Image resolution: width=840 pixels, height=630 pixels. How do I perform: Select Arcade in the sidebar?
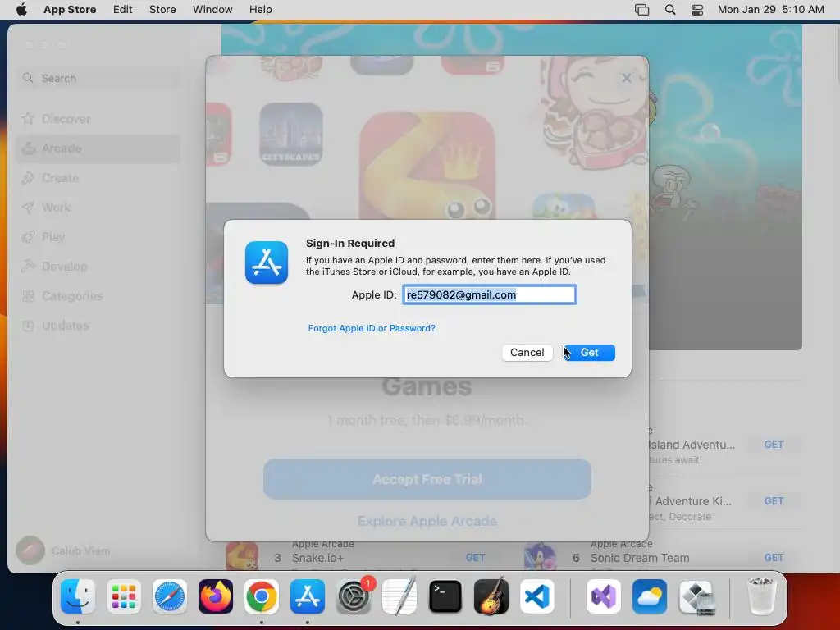(98, 148)
